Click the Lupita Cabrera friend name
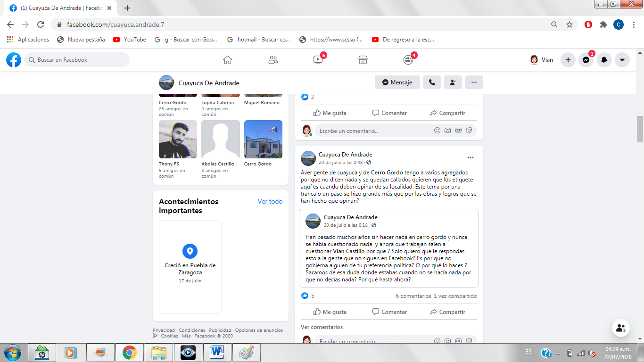644x362 pixels. [217, 103]
